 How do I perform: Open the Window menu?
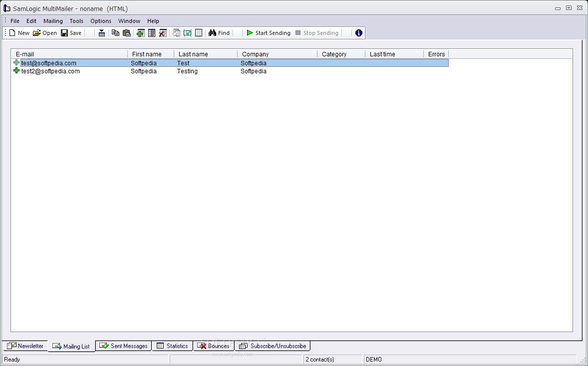129,21
